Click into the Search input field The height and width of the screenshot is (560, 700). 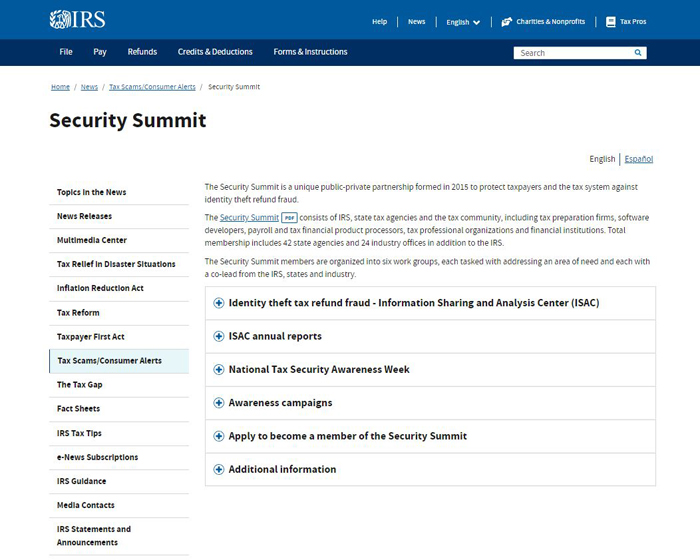(574, 53)
